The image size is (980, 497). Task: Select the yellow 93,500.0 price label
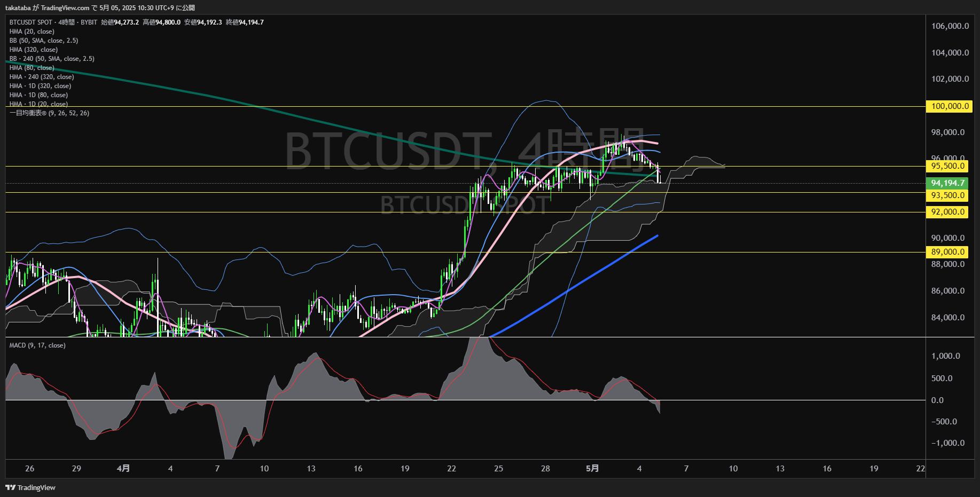pyautogui.click(x=947, y=195)
